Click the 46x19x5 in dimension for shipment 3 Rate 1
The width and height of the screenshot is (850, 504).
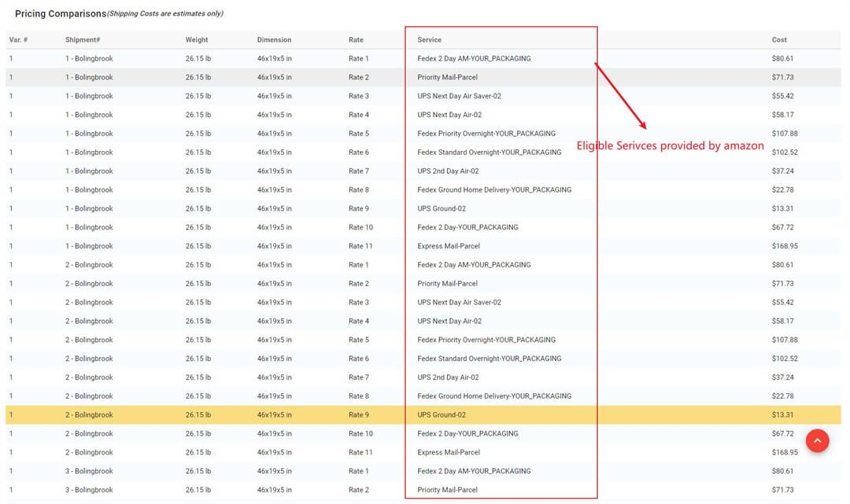point(275,472)
